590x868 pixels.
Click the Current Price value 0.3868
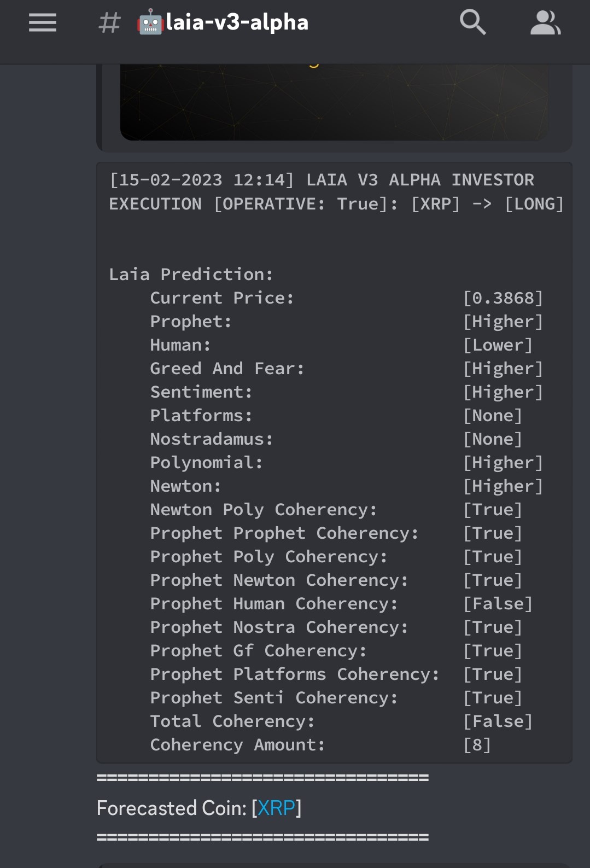(x=503, y=298)
